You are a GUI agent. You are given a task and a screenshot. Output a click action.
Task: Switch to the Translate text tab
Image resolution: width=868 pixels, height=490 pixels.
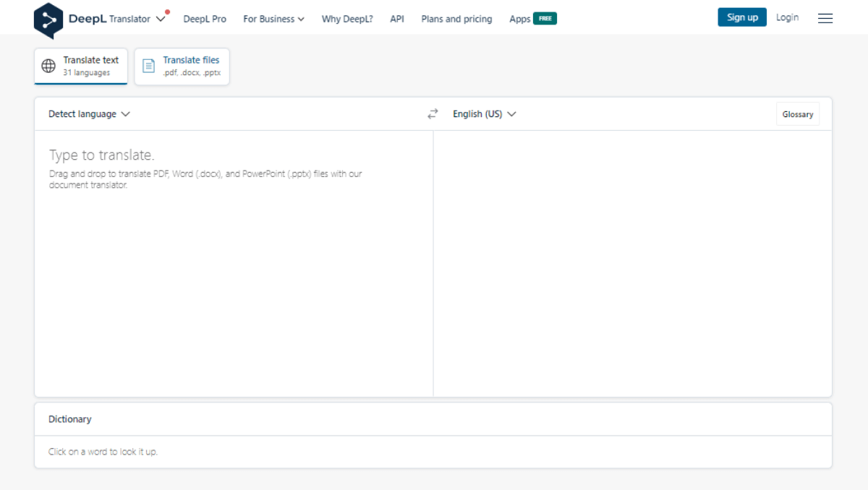click(81, 66)
